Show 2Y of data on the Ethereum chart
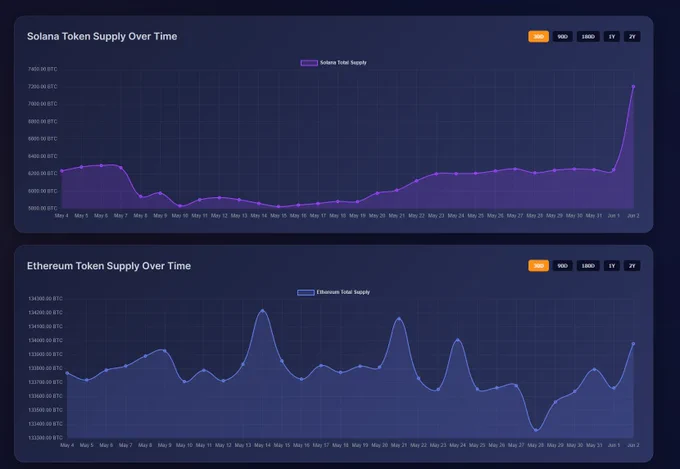This screenshot has width=680, height=469. pos(632,266)
